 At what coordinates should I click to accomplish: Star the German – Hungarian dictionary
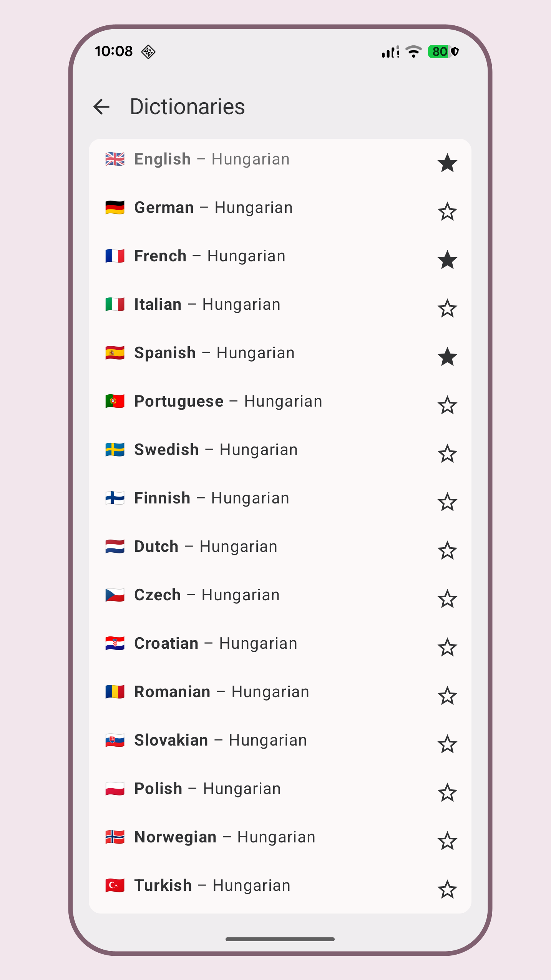pos(447,212)
